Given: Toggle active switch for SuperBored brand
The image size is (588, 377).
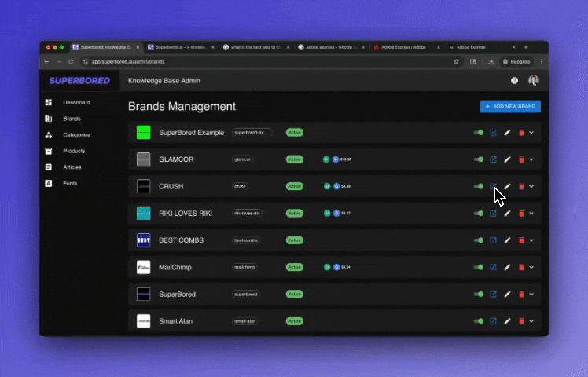Looking at the screenshot, I should click(479, 295).
